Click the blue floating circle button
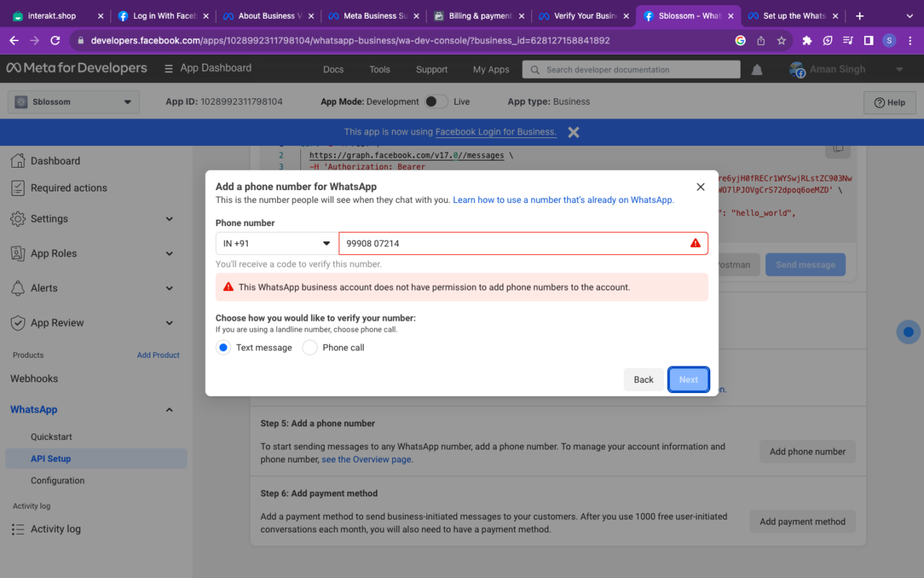This screenshot has height=578, width=924. pyautogui.click(x=908, y=332)
